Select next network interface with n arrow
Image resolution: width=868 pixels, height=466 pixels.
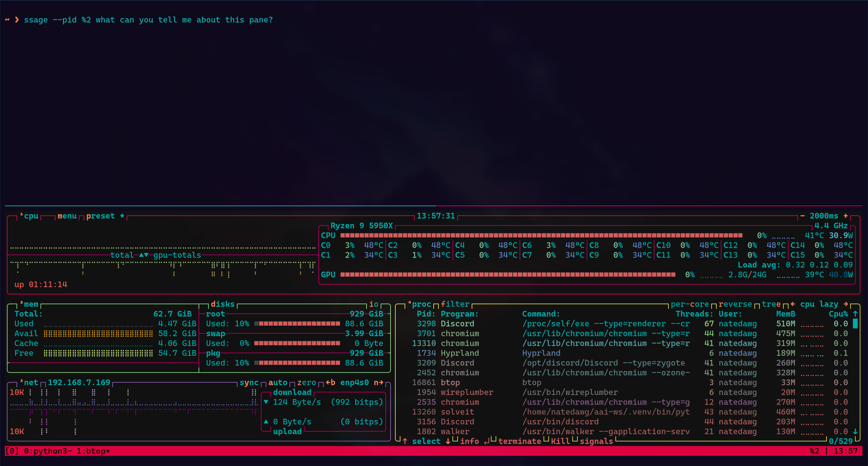(x=379, y=383)
